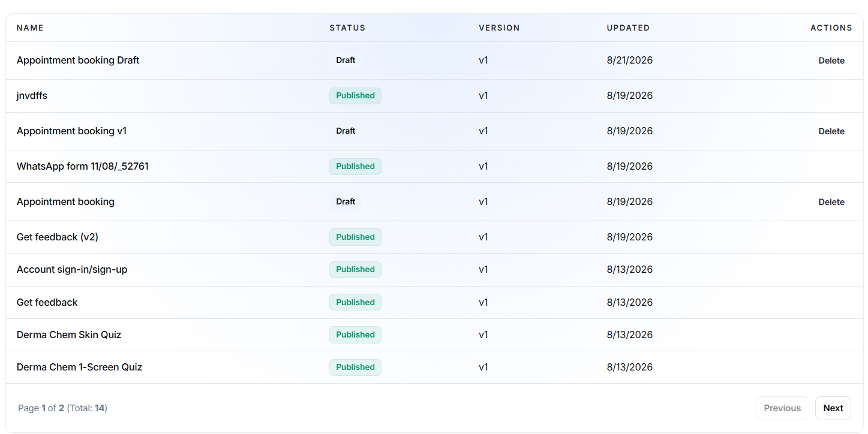Click 8/21/2026 date of Appointment booking Draft
The width and height of the screenshot is (868, 434).
(x=629, y=60)
